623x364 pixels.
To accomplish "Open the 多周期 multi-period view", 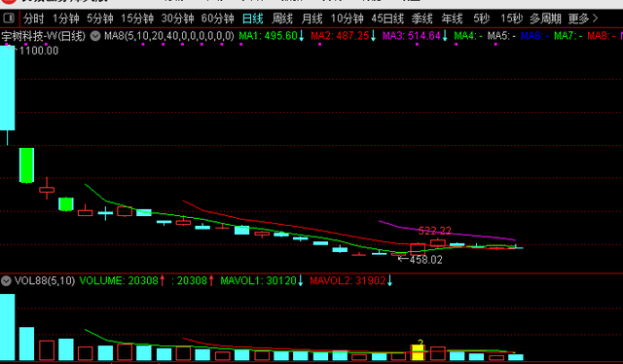I will [545, 18].
